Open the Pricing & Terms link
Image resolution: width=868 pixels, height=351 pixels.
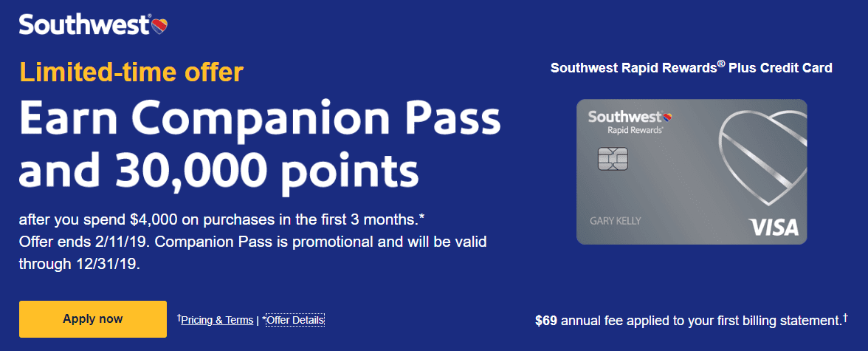(x=217, y=320)
